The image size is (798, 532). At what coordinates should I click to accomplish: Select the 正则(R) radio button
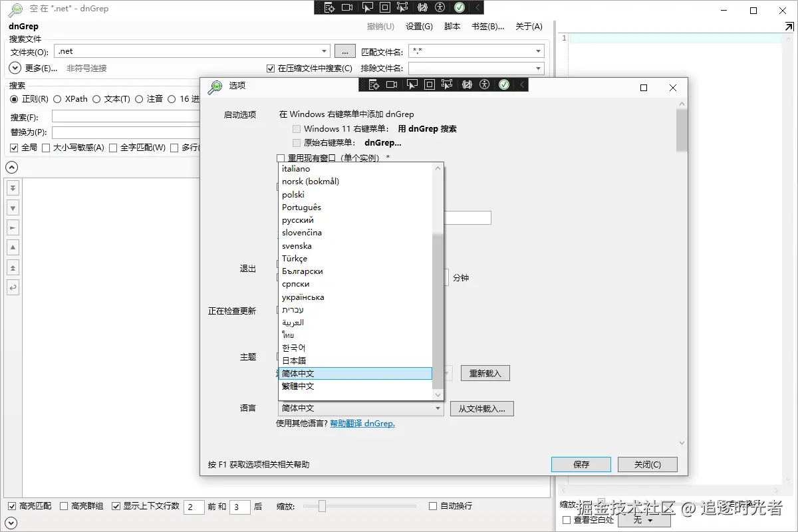[14, 99]
